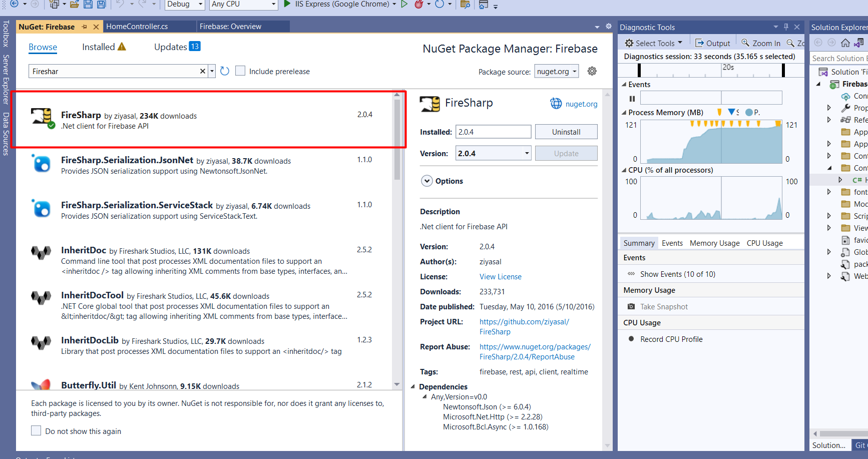
Task: Click the View License link
Action: click(500, 276)
